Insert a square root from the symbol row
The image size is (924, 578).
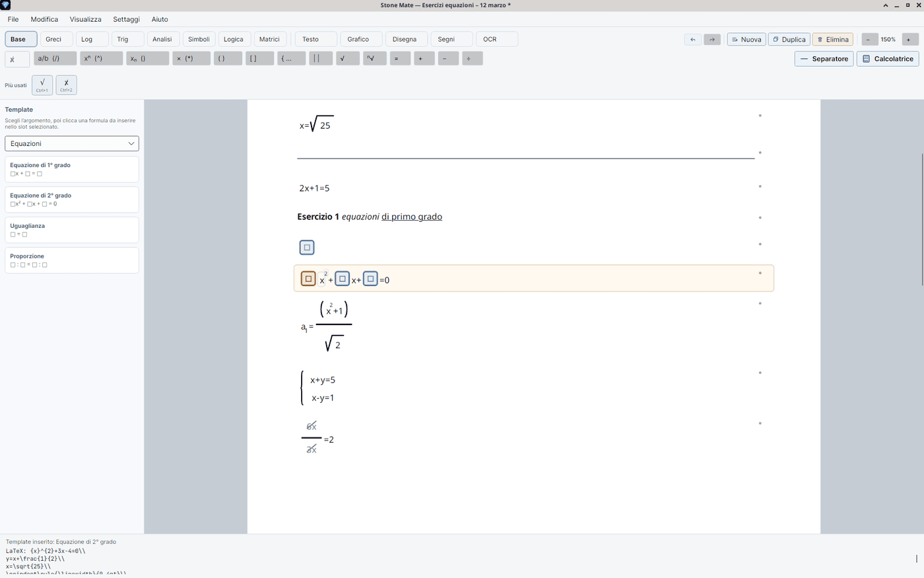[348, 59]
